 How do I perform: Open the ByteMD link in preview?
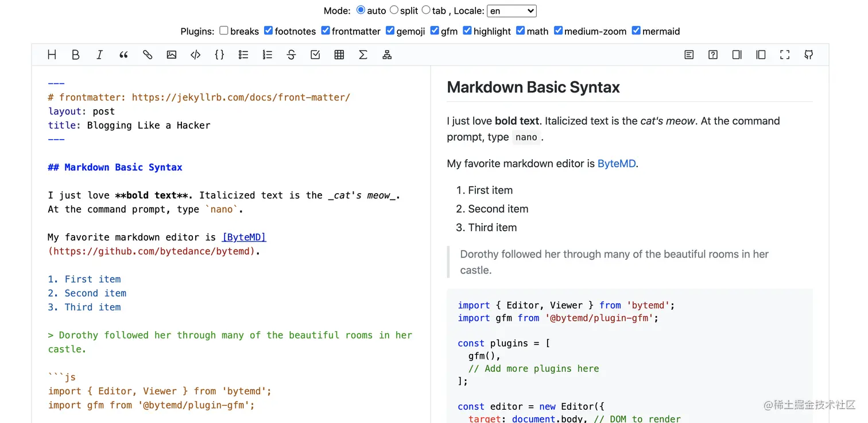pyautogui.click(x=617, y=163)
